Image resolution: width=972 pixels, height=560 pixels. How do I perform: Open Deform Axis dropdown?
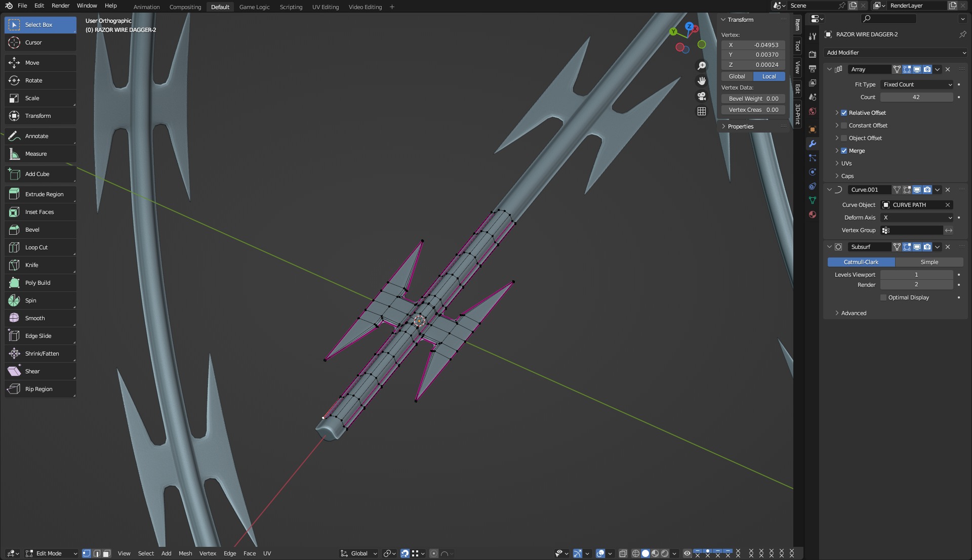coord(917,218)
